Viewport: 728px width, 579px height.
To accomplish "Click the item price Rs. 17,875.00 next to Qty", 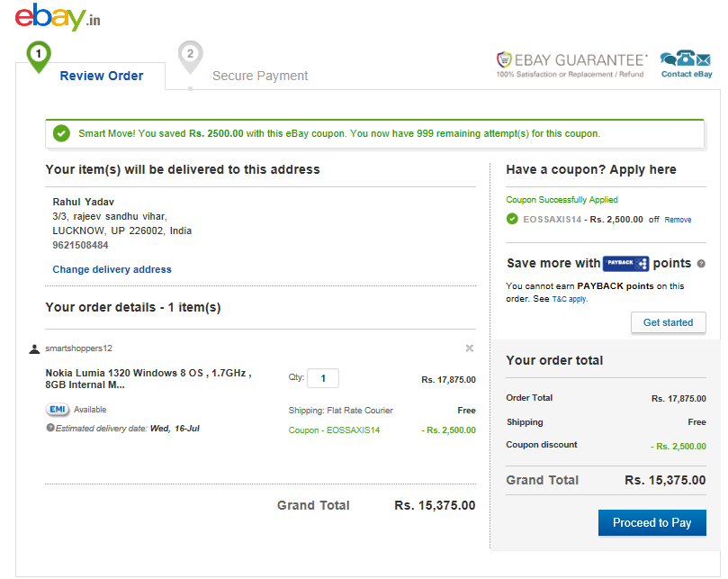I will pos(448,380).
